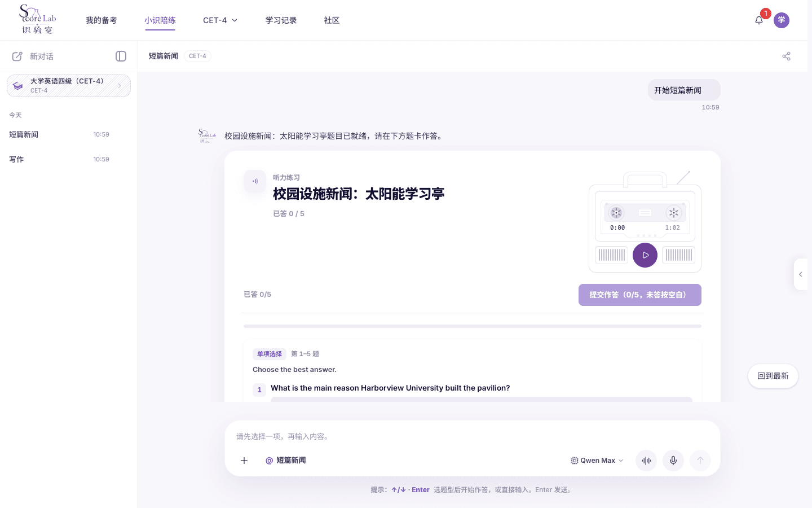Open the CET-4 dropdown in navigation
The width and height of the screenshot is (812, 508).
point(220,20)
